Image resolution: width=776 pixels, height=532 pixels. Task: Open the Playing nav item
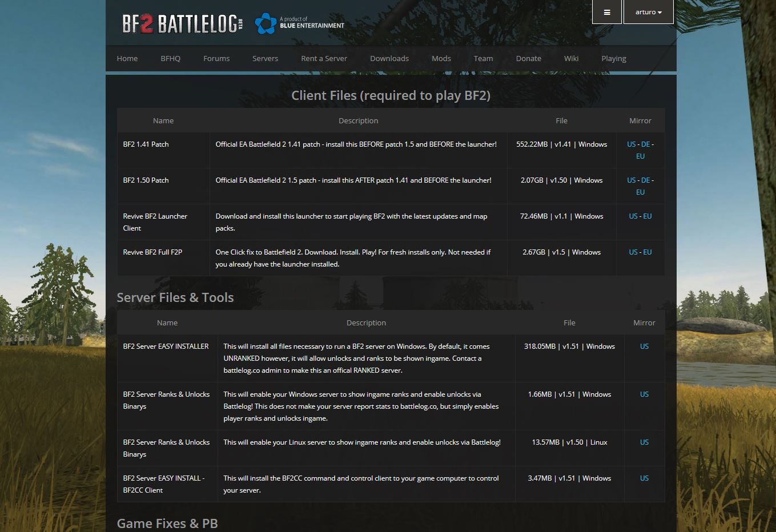[x=613, y=58]
